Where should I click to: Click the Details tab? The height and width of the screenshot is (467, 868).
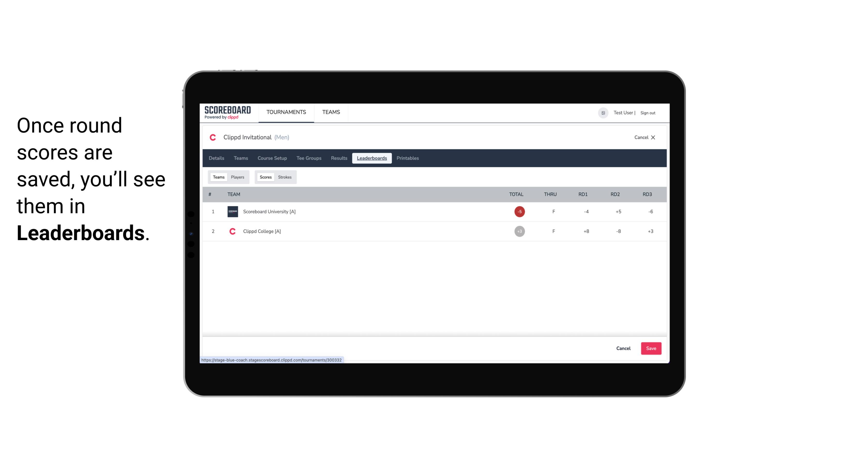pos(216,158)
